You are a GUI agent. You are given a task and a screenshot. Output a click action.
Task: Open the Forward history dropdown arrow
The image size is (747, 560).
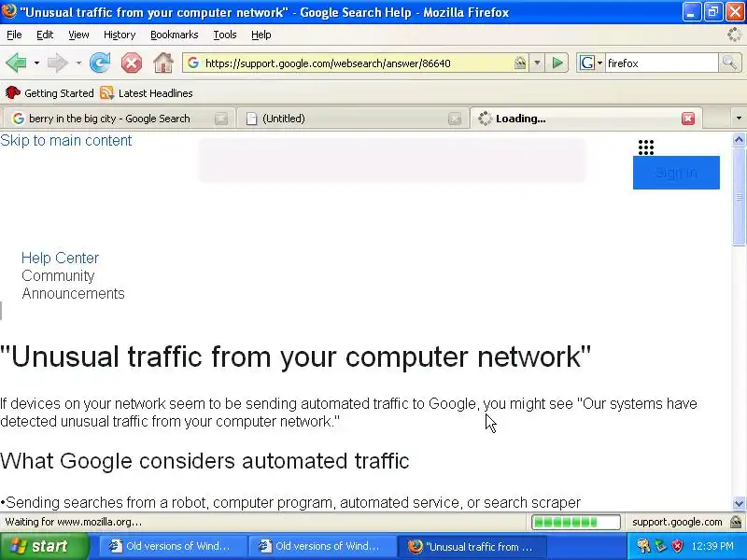pos(78,63)
